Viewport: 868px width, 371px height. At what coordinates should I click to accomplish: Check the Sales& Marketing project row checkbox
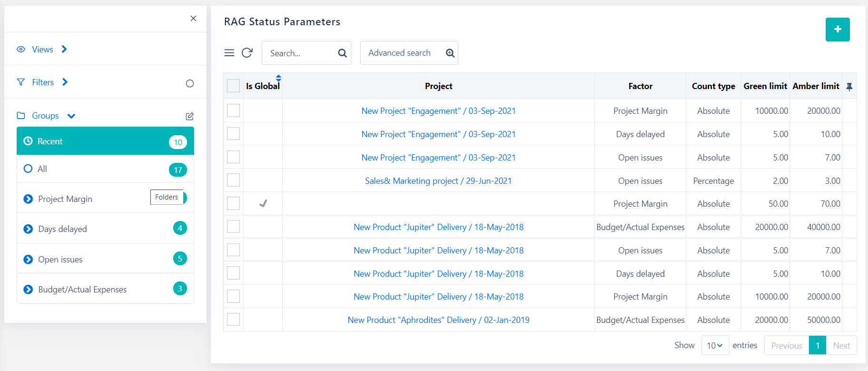point(233,180)
